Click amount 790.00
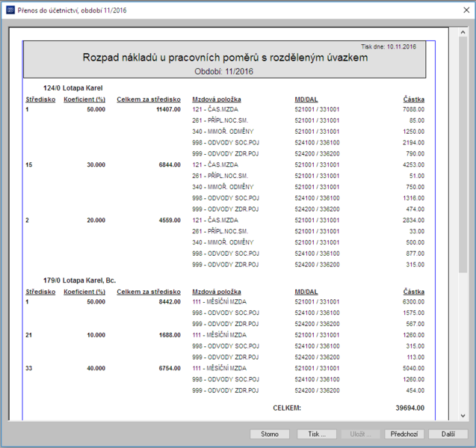476x448 pixels. pos(415,154)
